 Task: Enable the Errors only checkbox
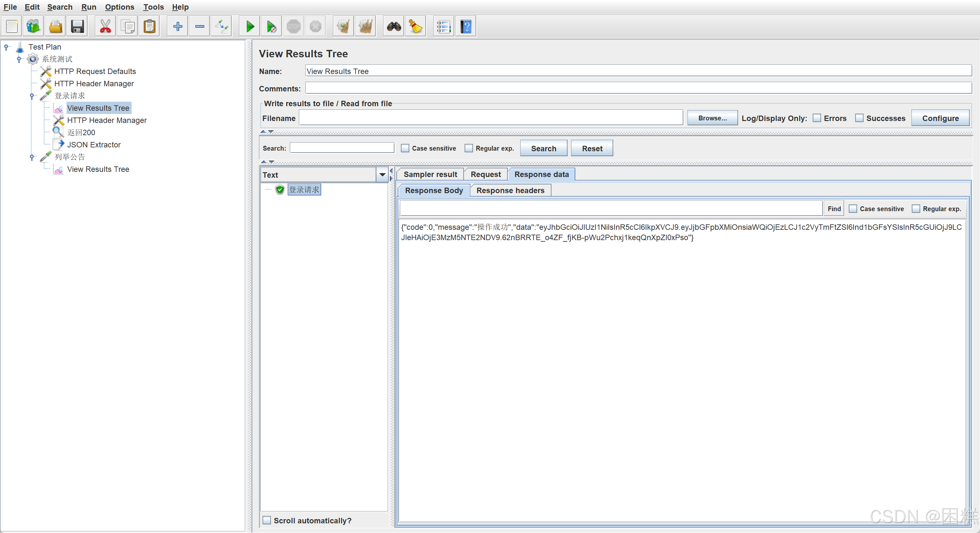tap(817, 118)
